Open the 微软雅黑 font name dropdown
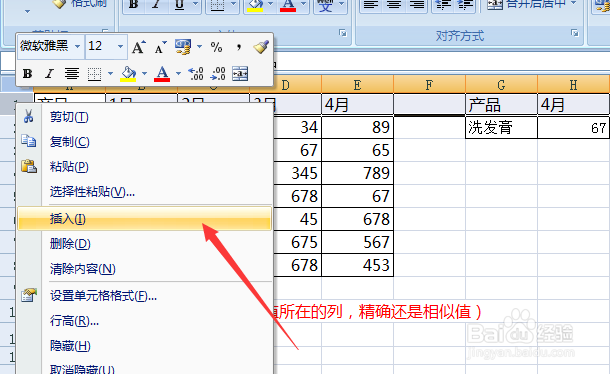 coord(77,46)
